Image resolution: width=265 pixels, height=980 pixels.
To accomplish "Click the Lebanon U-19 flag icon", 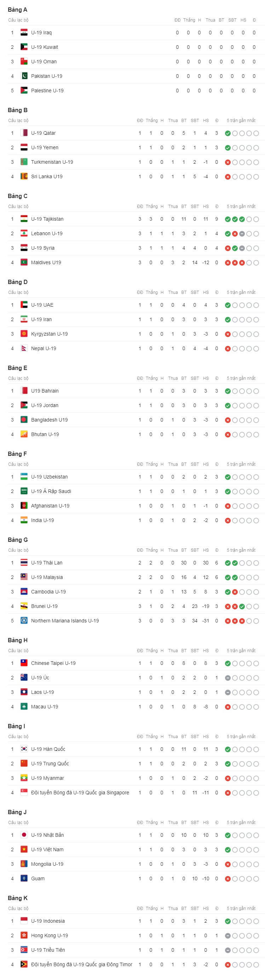I will [24, 233].
